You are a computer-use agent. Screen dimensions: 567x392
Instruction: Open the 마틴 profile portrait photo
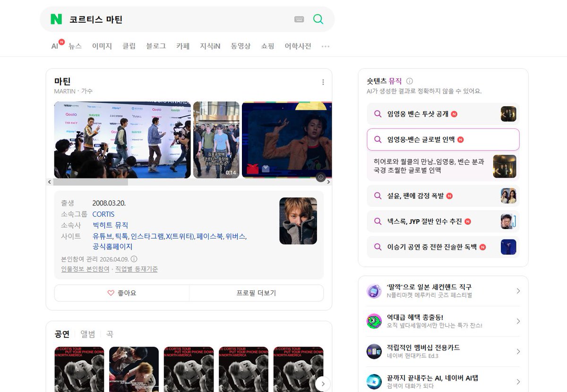(298, 221)
